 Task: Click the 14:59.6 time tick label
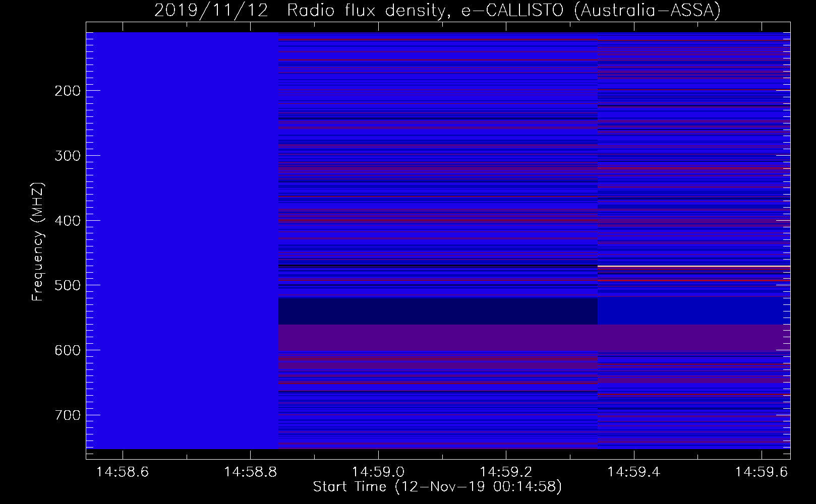(x=762, y=472)
